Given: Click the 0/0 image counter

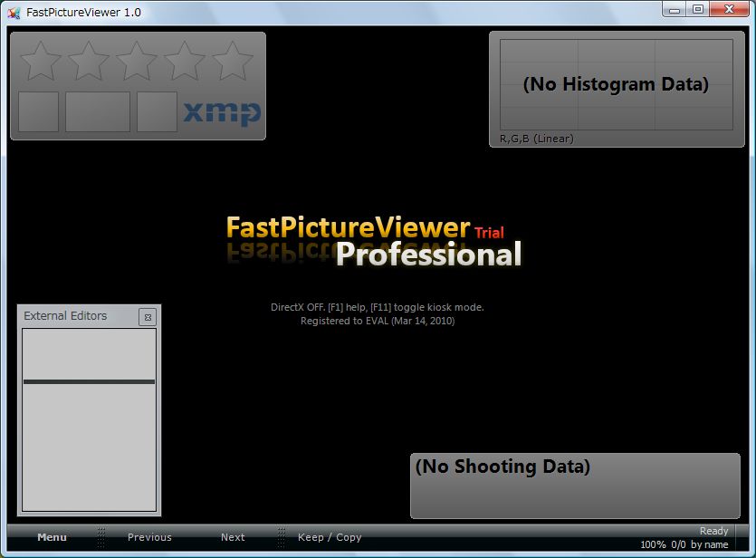Looking at the screenshot, I should pyautogui.click(x=678, y=544).
